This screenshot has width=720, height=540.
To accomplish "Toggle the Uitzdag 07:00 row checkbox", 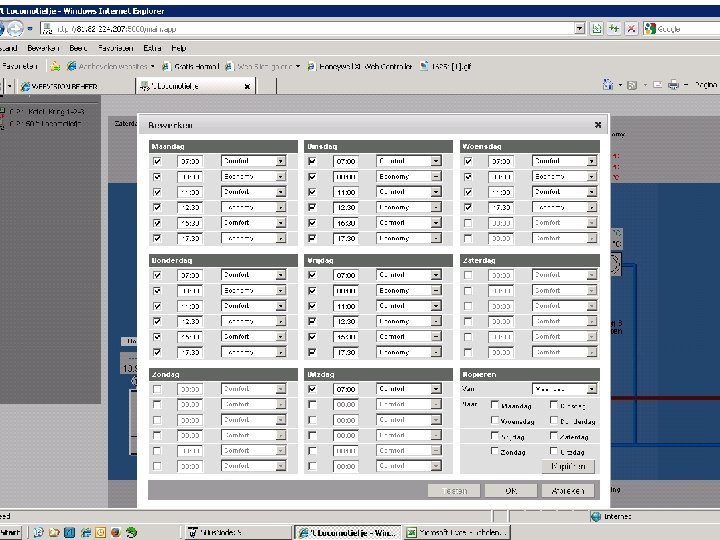I will click(312, 389).
